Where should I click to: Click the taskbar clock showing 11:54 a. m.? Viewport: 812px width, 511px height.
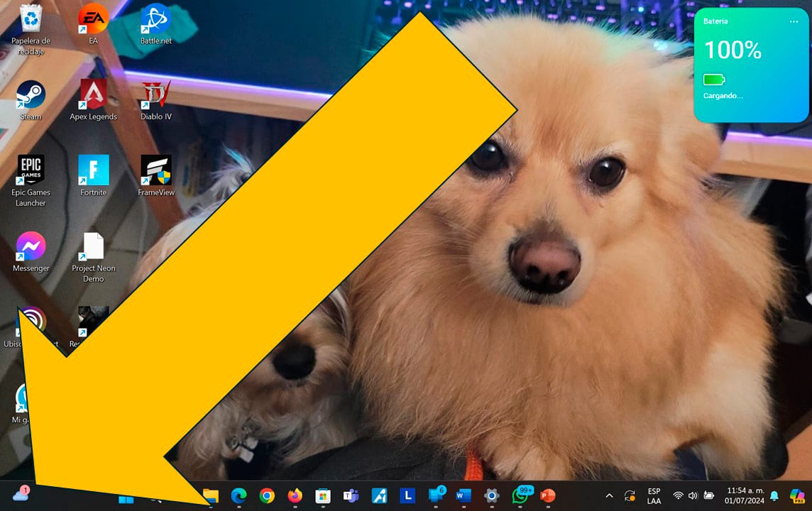(x=745, y=495)
